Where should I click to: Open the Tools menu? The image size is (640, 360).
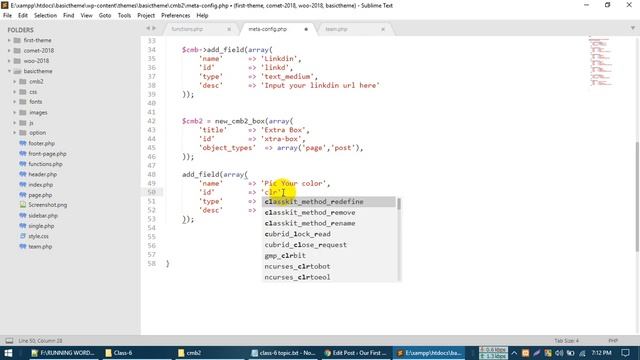tap(124, 15)
